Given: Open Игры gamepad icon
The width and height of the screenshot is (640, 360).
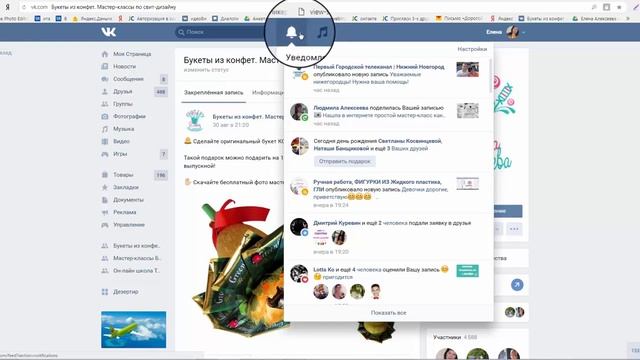Looking at the screenshot, I should pyautogui.click(x=105, y=154).
